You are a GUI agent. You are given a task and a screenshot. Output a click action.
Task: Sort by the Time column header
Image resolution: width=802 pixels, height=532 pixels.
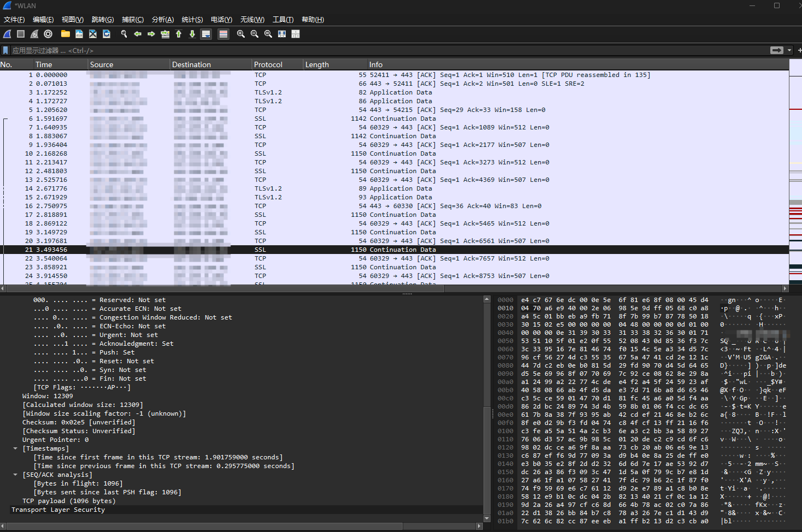(61, 64)
